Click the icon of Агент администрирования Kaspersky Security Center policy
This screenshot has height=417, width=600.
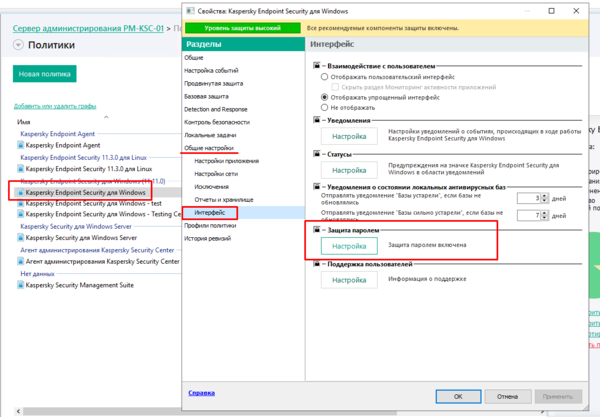coord(21,261)
